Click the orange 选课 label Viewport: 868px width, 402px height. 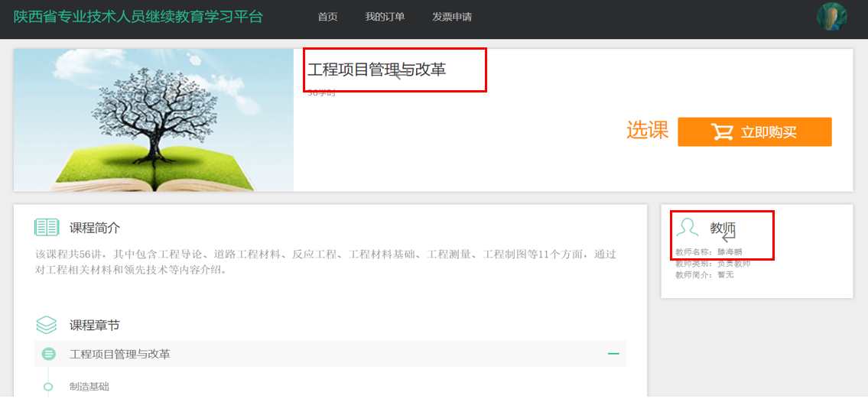[x=647, y=131]
